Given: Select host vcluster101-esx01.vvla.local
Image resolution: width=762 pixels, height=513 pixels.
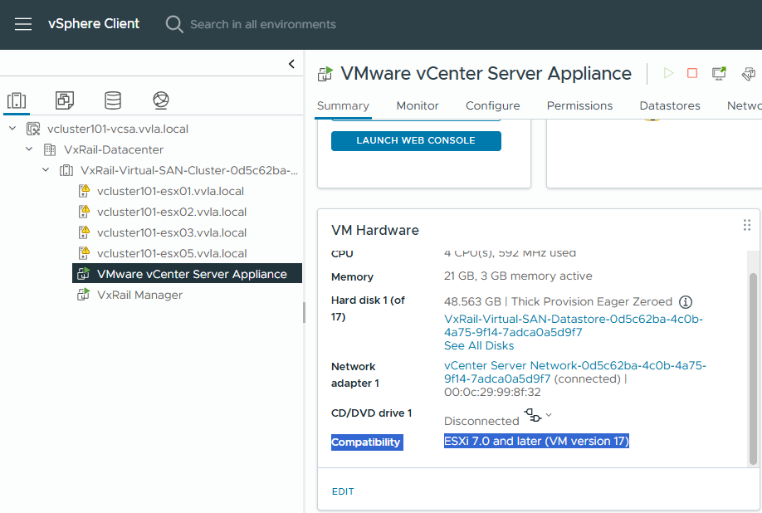Looking at the screenshot, I should click(170, 191).
